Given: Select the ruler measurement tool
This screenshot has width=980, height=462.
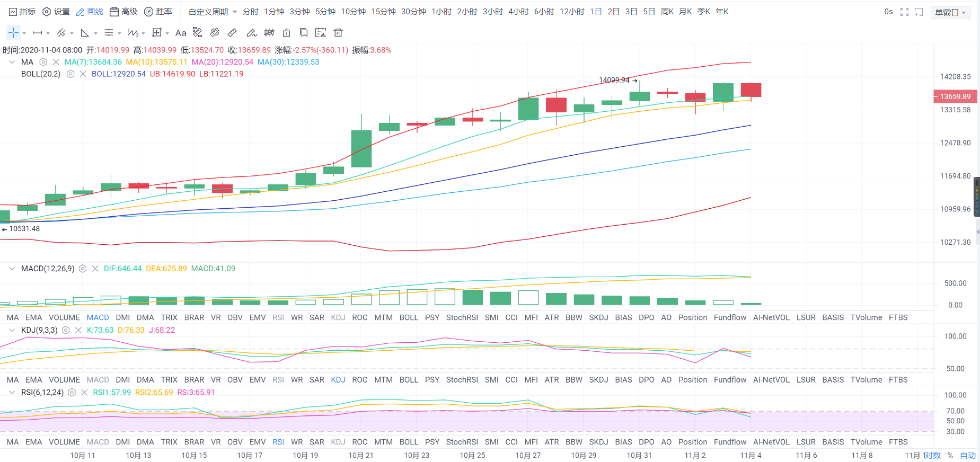Looking at the screenshot, I should click(232, 33).
